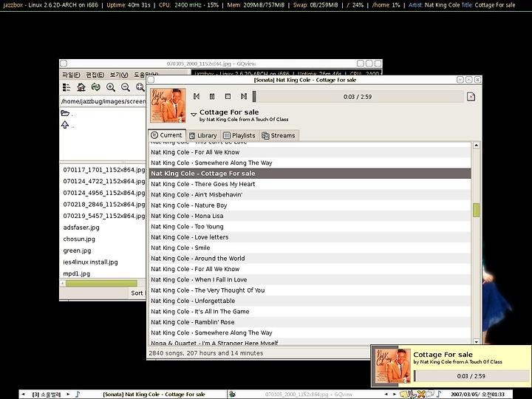Click the Zoom in icon in GQview
This screenshot has height=399, width=532.
coord(111,87)
